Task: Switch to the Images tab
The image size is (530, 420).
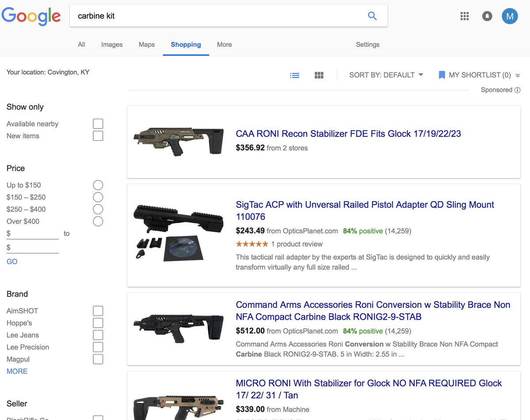Action: coord(112,45)
